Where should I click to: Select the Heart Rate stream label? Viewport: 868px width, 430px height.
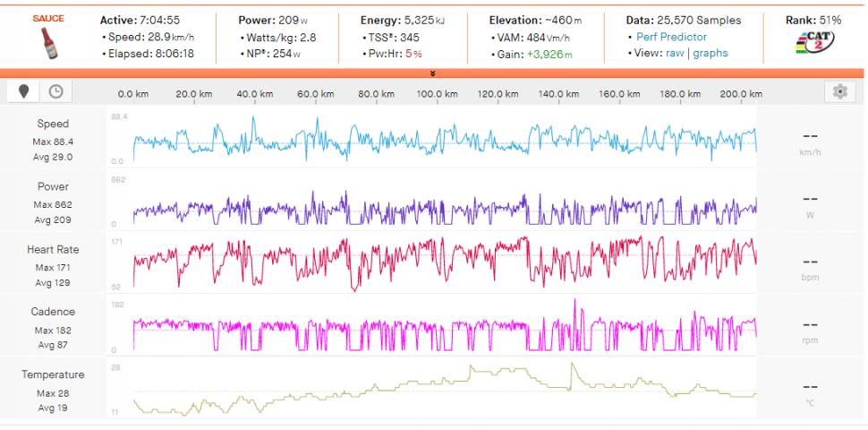(53, 249)
